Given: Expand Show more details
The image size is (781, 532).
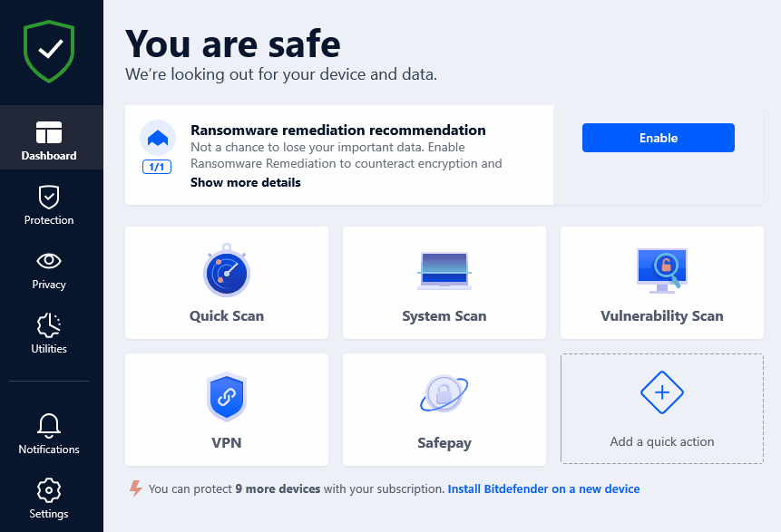Looking at the screenshot, I should 245,182.
